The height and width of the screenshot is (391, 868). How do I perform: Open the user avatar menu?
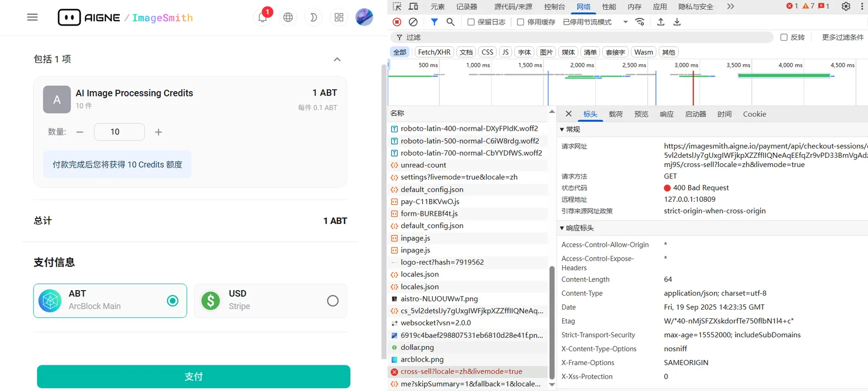coord(365,17)
